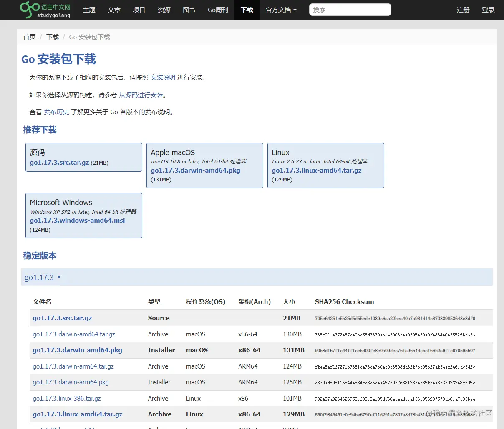The width and height of the screenshot is (504, 429).
Task: Open go1.17.3.src.tar.gz in the table
Action: tap(62, 318)
